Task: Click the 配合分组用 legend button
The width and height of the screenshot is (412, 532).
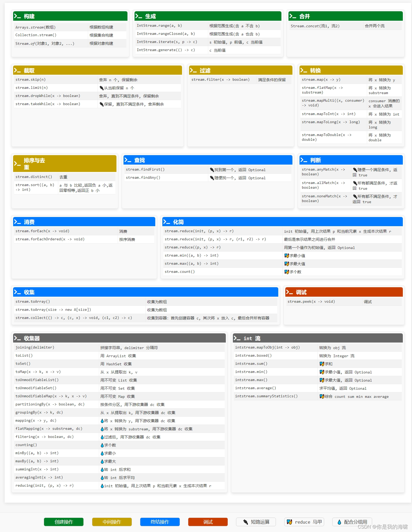Action: pos(352,522)
